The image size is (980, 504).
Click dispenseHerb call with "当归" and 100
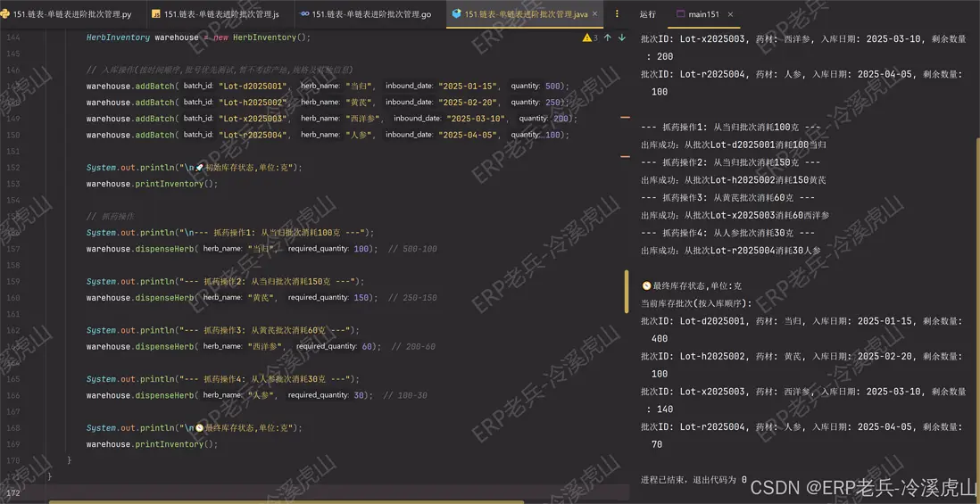coord(232,249)
